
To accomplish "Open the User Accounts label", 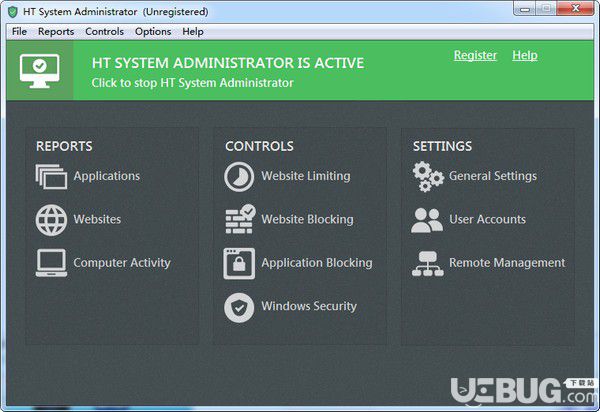I will coord(487,219).
